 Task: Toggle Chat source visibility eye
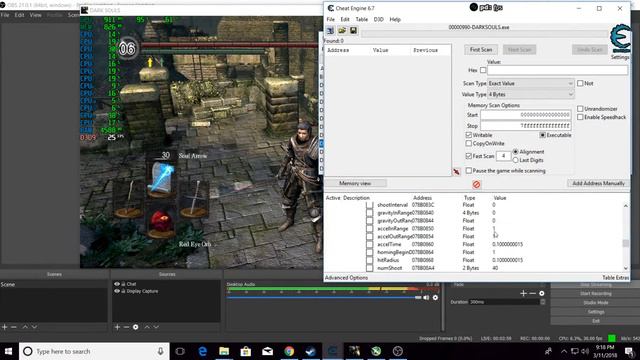(x=117, y=284)
